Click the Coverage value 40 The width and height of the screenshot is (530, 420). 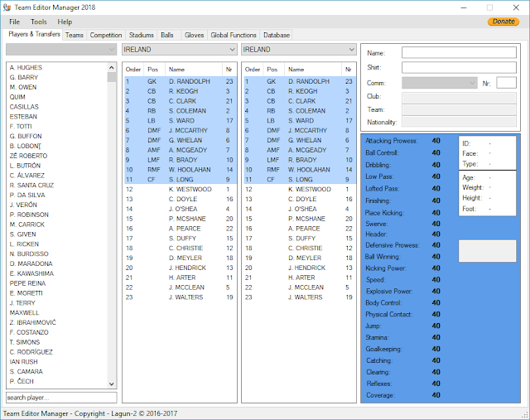(x=436, y=395)
